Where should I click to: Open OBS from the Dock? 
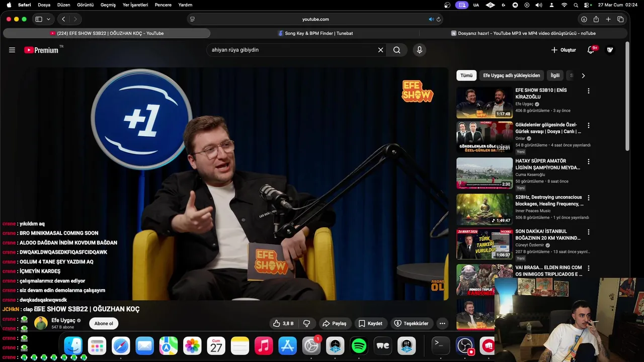[465, 345]
